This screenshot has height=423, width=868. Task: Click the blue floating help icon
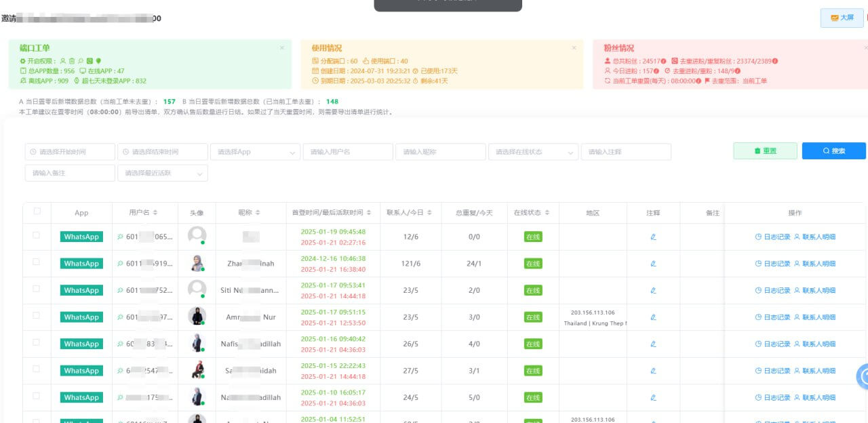coord(863,376)
